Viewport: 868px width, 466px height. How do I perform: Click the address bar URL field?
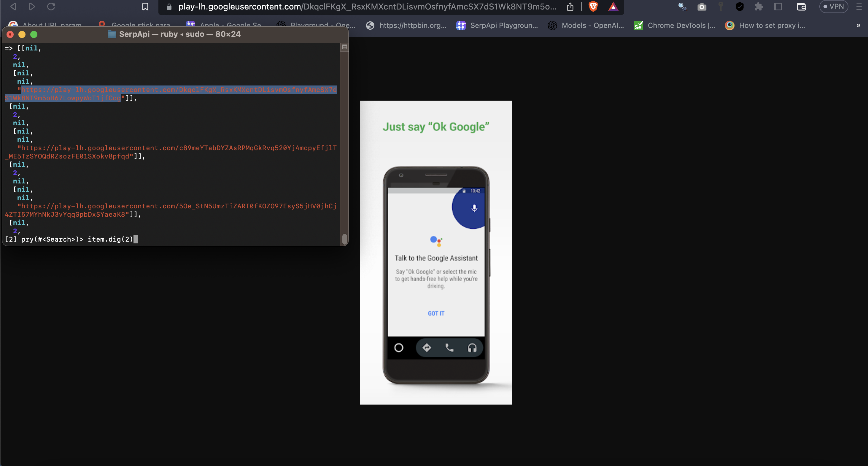337,7
